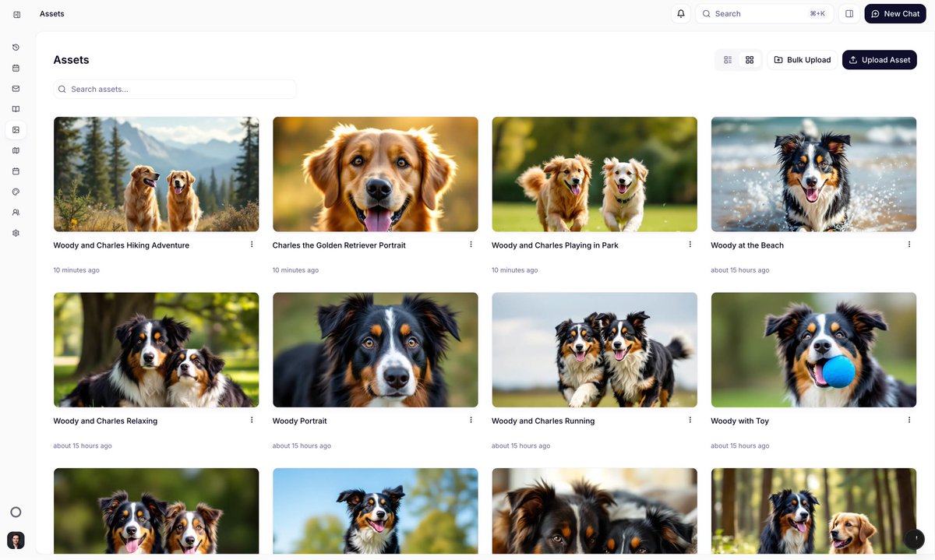Click the "Assets" page heading
The height and width of the screenshot is (560, 935).
[x=71, y=60]
